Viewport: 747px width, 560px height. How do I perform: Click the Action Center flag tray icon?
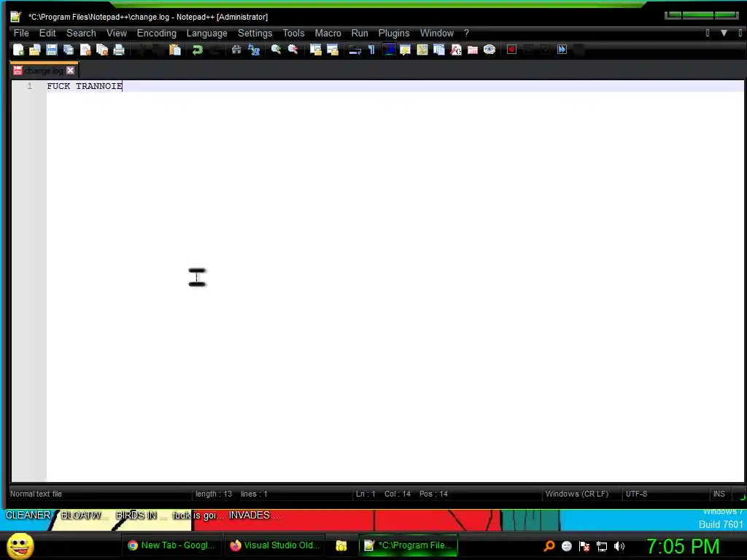[584, 546]
